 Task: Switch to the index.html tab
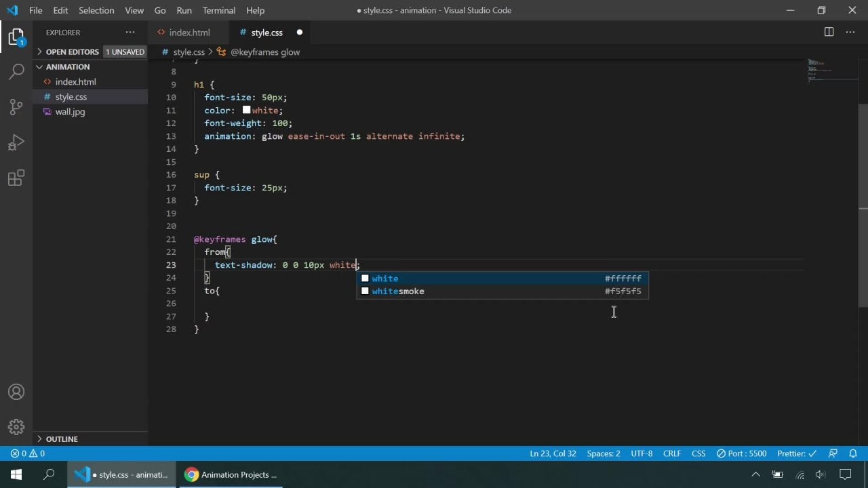tap(189, 33)
